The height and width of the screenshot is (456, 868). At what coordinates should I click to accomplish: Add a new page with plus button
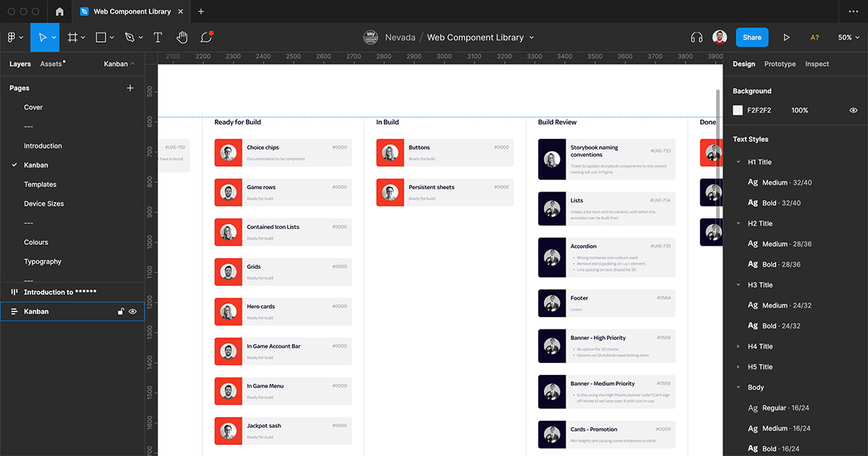click(130, 88)
